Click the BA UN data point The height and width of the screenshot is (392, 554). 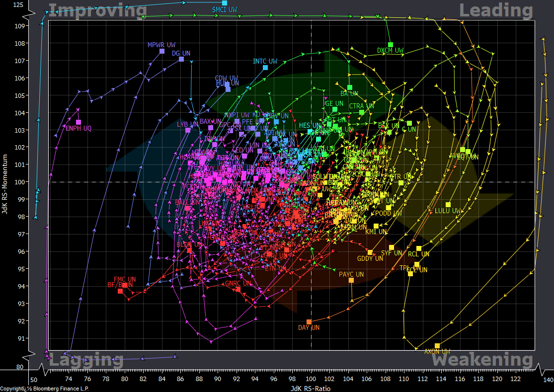350,87
